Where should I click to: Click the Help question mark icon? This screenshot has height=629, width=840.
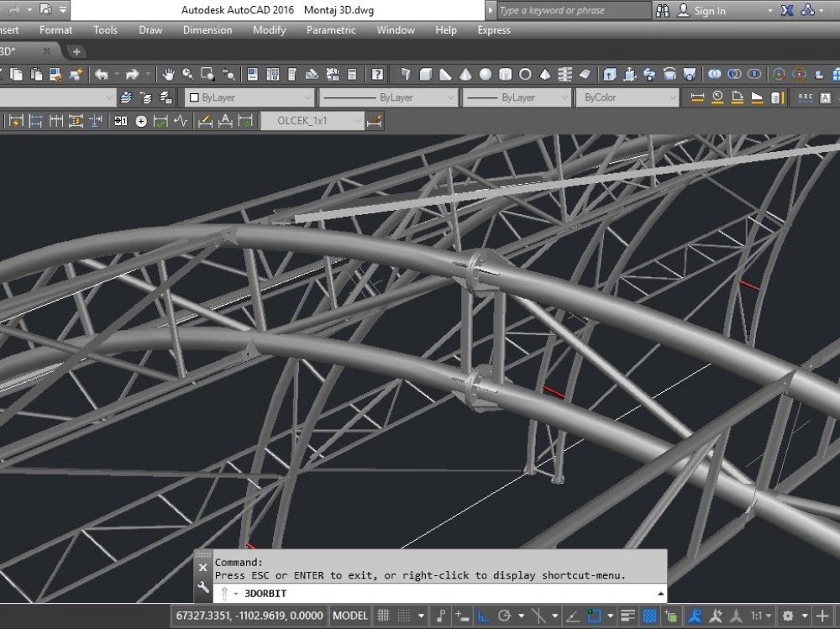[x=378, y=75]
